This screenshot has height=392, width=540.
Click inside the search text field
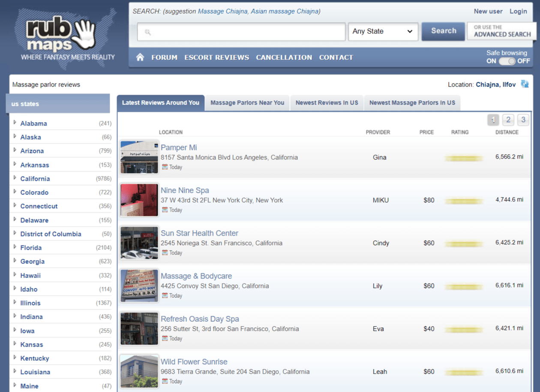pyautogui.click(x=241, y=32)
